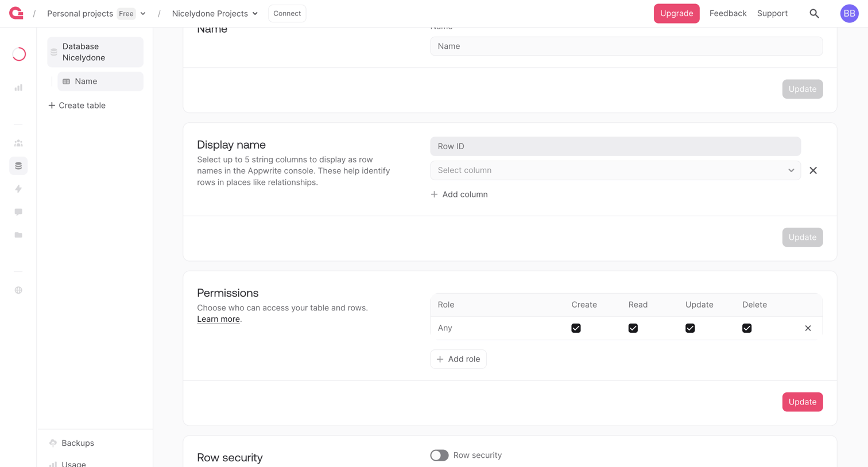This screenshot has height=467, width=868.
Task: Remove the Select column row with X
Action: [813, 170]
